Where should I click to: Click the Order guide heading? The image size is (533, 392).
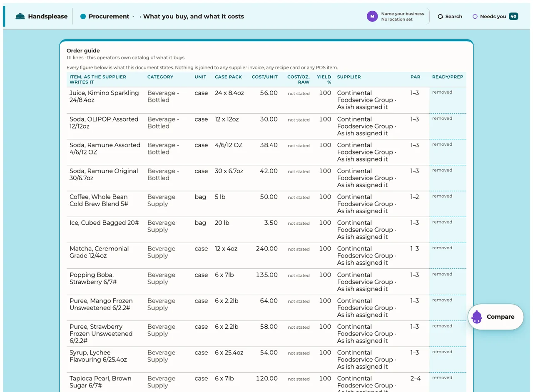[83, 51]
